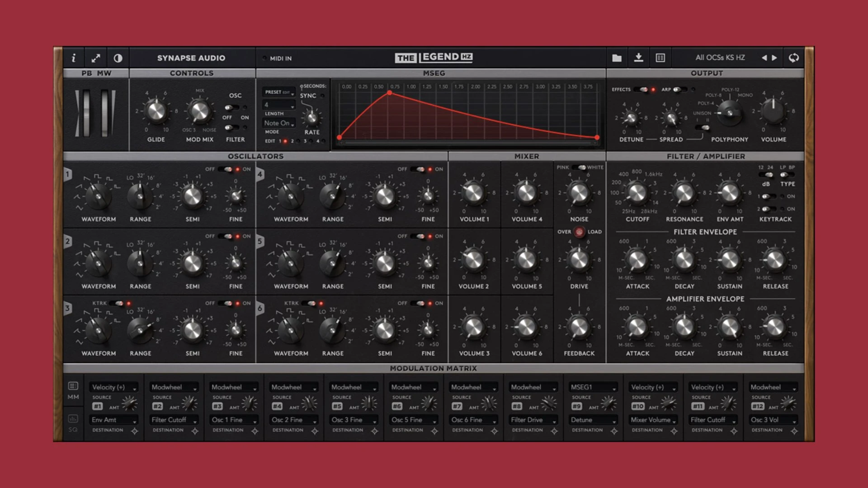
Task: Click the All OCSs KS HZ preset name
Action: click(720, 58)
